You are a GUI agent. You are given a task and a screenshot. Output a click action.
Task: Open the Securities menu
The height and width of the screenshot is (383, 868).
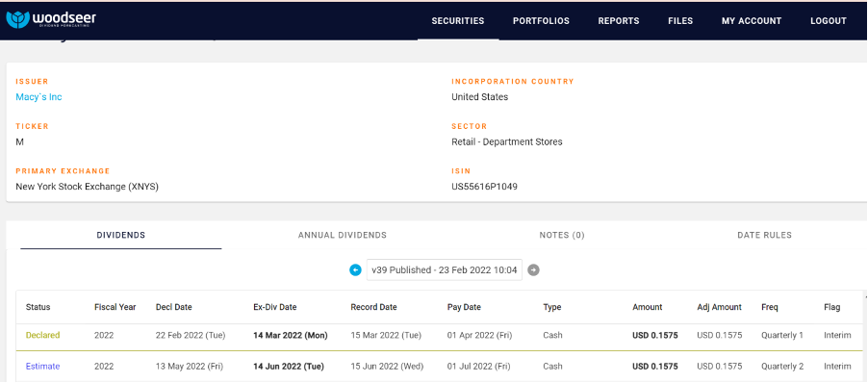click(x=458, y=21)
